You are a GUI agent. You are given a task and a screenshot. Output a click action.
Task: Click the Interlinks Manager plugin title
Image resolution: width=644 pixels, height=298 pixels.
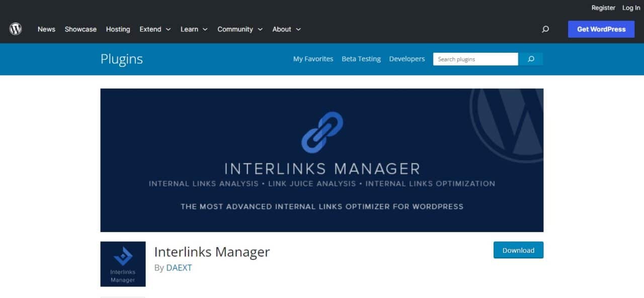pyautogui.click(x=212, y=251)
